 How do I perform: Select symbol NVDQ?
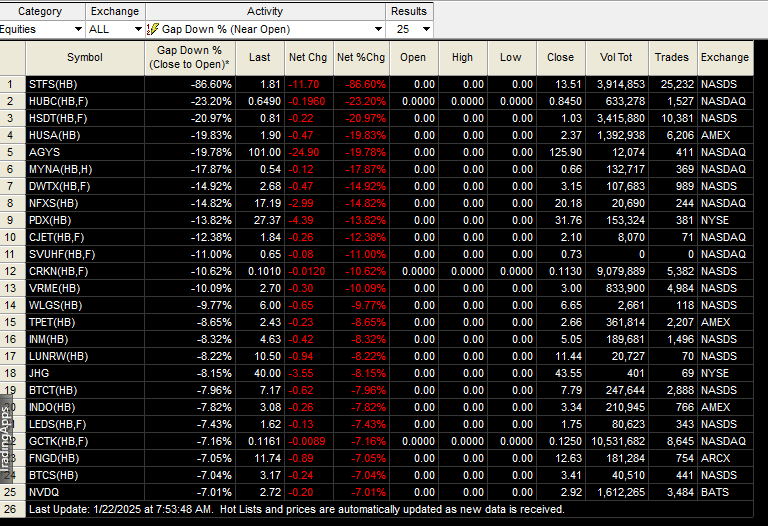click(x=44, y=492)
